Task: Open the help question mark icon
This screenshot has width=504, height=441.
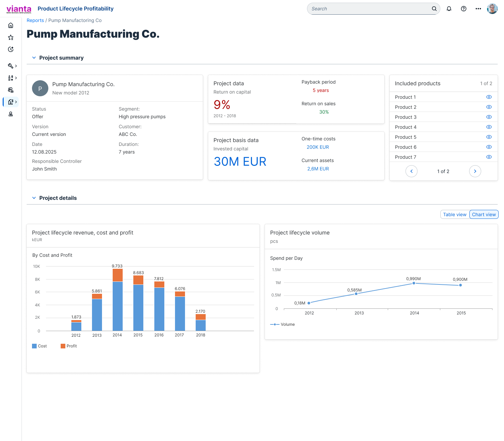Action: click(464, 9)
